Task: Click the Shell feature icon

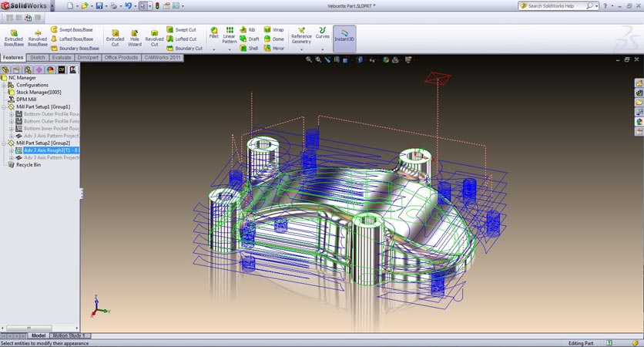Action: pyautogui.click(x=249, y=49)
